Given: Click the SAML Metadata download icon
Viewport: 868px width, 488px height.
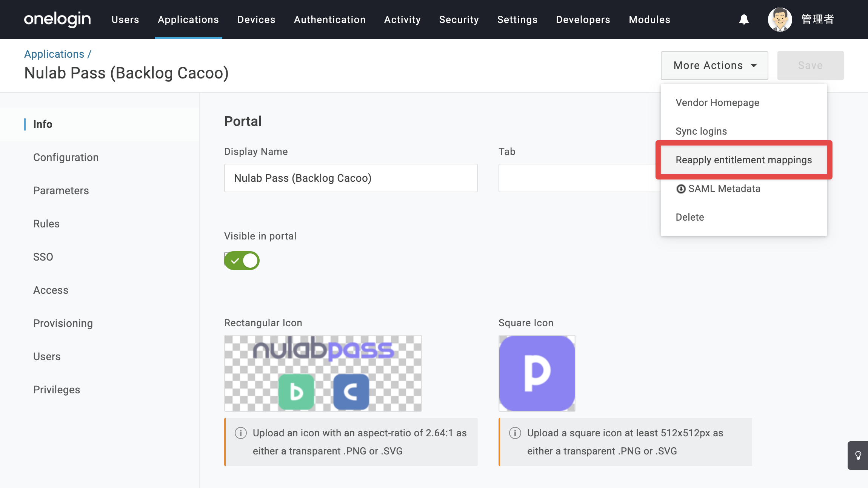Looking at the screenshot, I should [681, 189].
